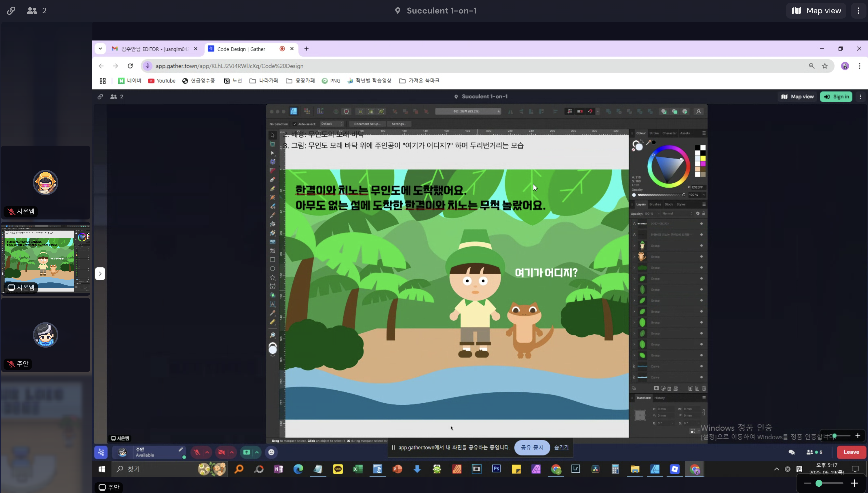Screen dimensions: 868x493
Task: Adjust the bottom-right zoom slider
Action: pos(819,483)
